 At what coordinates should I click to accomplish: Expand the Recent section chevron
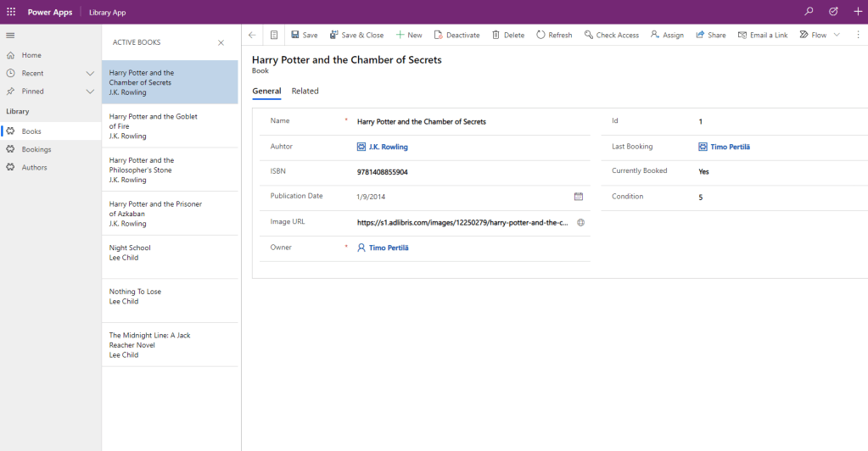[x=90, y=74]
